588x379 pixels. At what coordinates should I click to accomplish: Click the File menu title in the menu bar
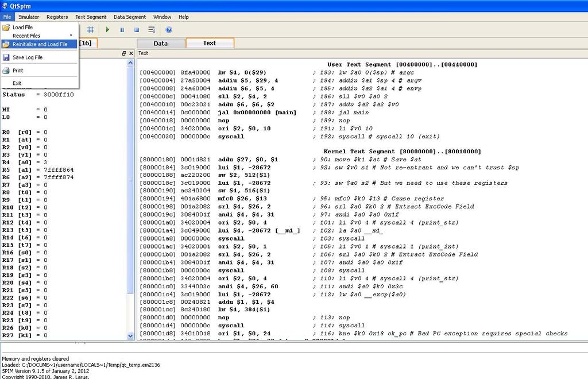click(7, 17)
